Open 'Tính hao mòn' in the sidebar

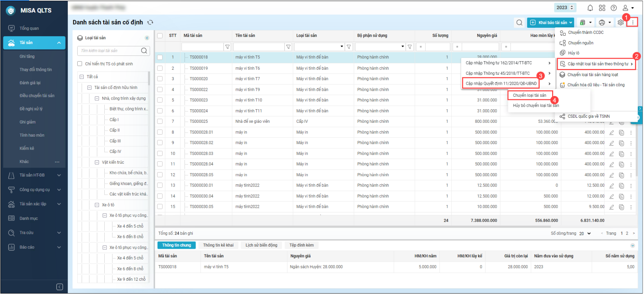click(x=32, y=136)
